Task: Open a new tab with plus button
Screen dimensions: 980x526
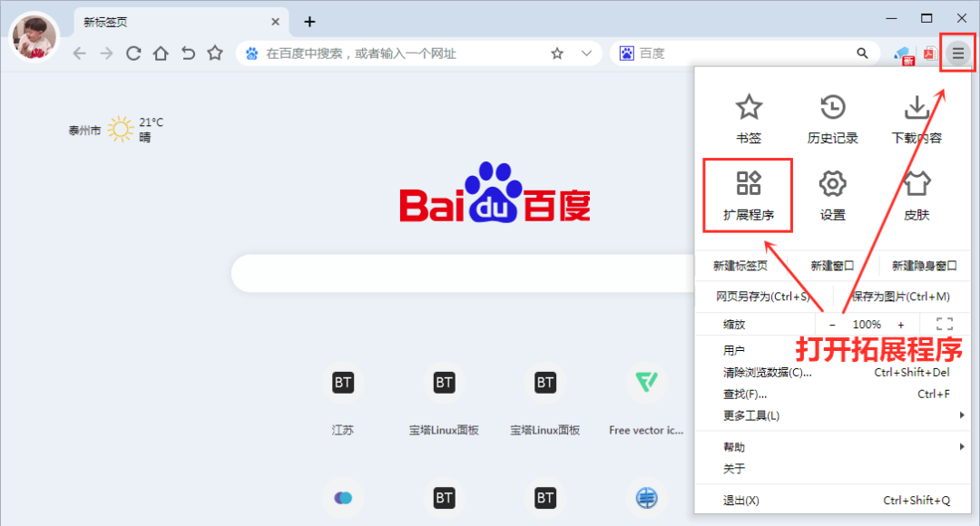Action: 309,22
